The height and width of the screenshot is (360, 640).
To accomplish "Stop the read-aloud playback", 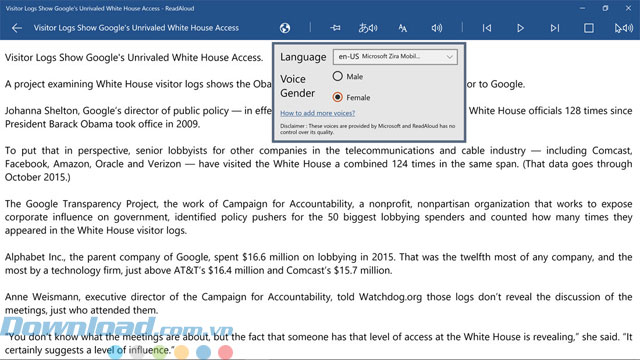I will [589, 28].
